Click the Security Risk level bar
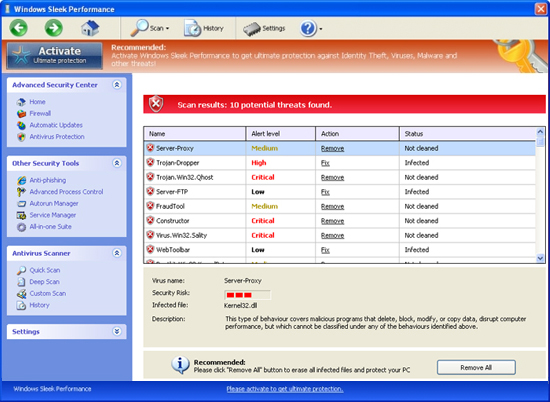Image resolution: width=550 pixels, height=402 pixels. pos(247,295)
